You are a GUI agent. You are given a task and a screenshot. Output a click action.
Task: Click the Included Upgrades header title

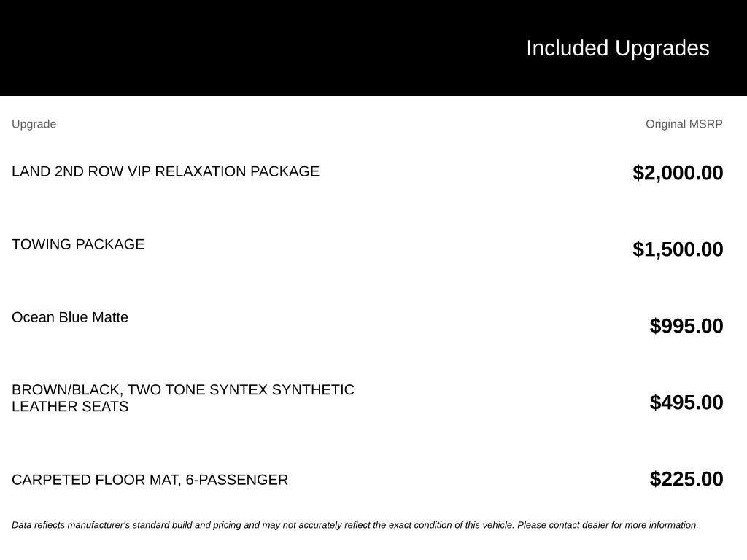[x=617, y=49]
